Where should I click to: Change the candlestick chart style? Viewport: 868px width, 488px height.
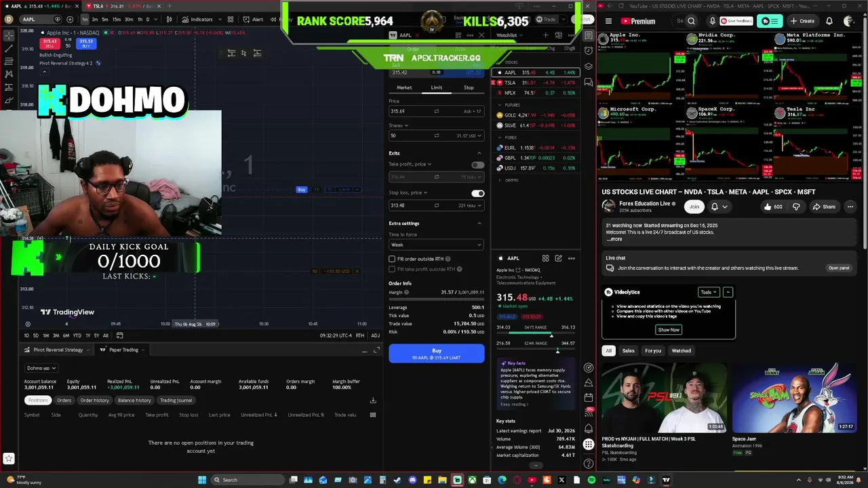[169, 19]
